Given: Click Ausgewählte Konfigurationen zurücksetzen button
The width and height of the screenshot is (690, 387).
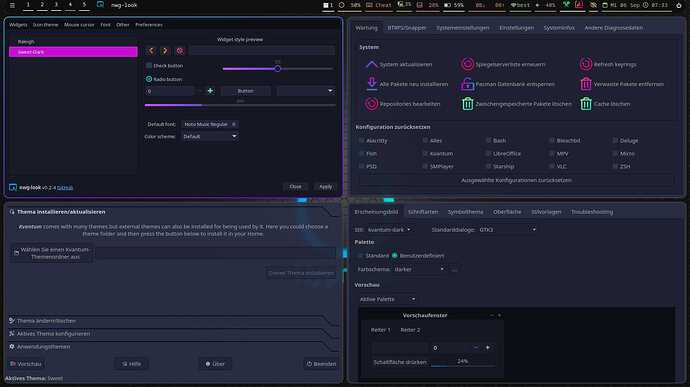Looking at the screenshot, I should pyautogui.click(x=516, y=180).
